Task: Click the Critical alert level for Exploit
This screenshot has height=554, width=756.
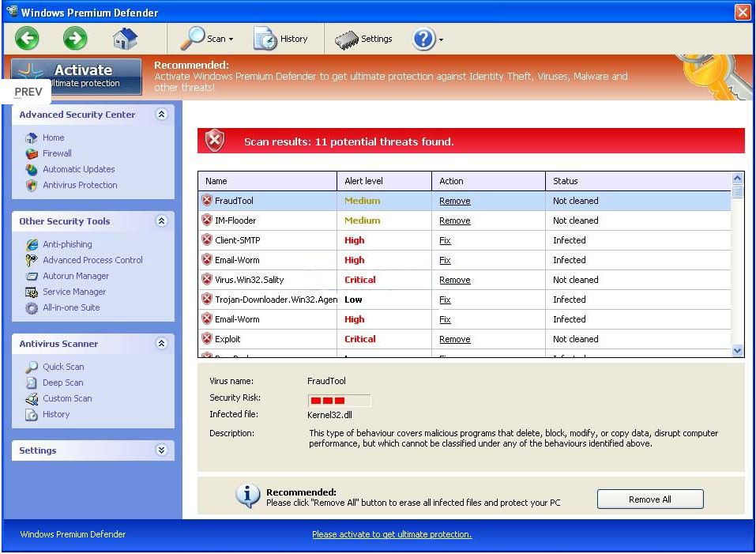Action: [x=359, y=339]
